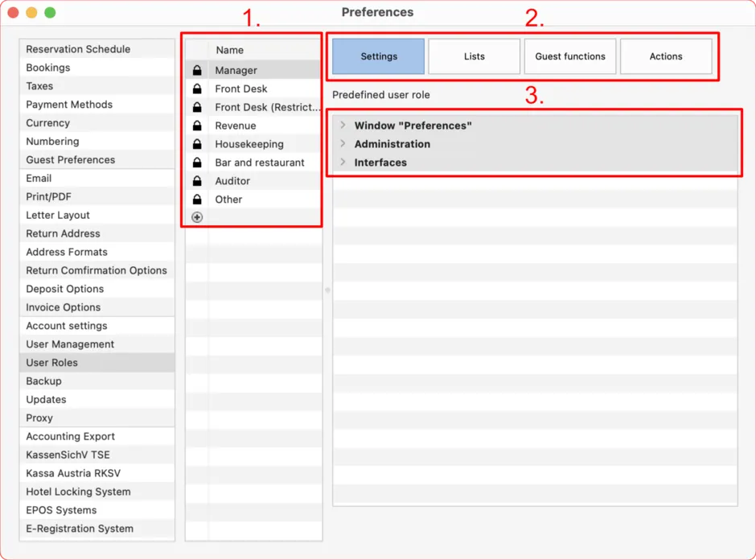Open Proxy preferences
Screen dimensions: 756x560
(x=97, y=418)
